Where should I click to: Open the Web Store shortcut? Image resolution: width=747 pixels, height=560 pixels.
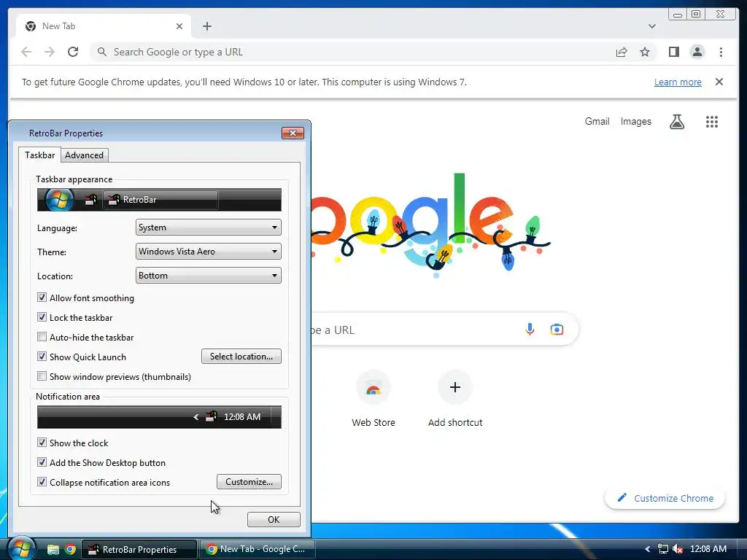[373, 399]
